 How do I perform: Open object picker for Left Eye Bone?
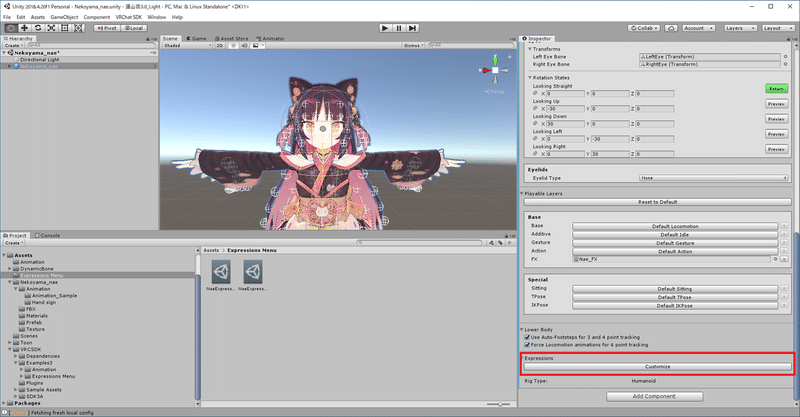785,57
